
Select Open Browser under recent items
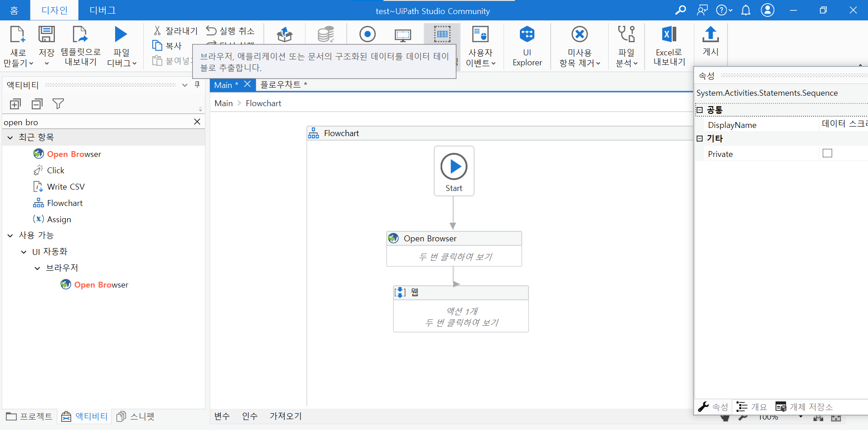tap(67, 154)
